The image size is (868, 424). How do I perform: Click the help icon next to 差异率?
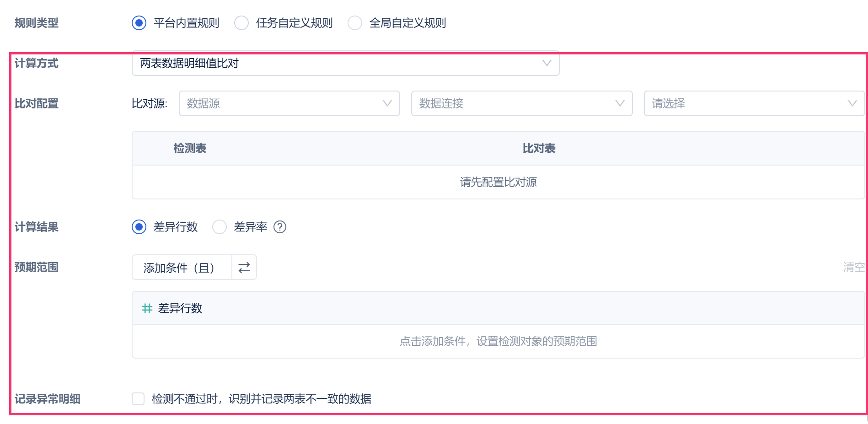click(x=280, y=227)
